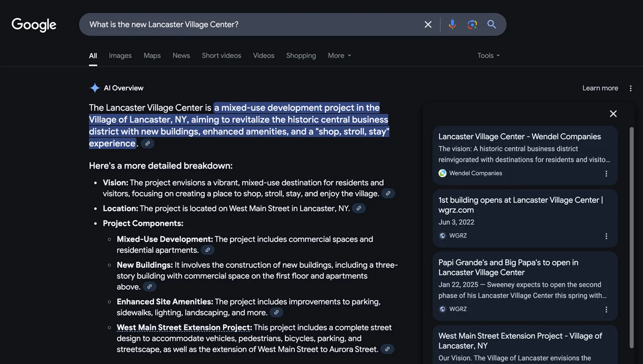Image resolution: width=643 pixels, height=364 pixels.
Task: Click the 'Project Components:' bullet text
Action: (x=143, y=224)
